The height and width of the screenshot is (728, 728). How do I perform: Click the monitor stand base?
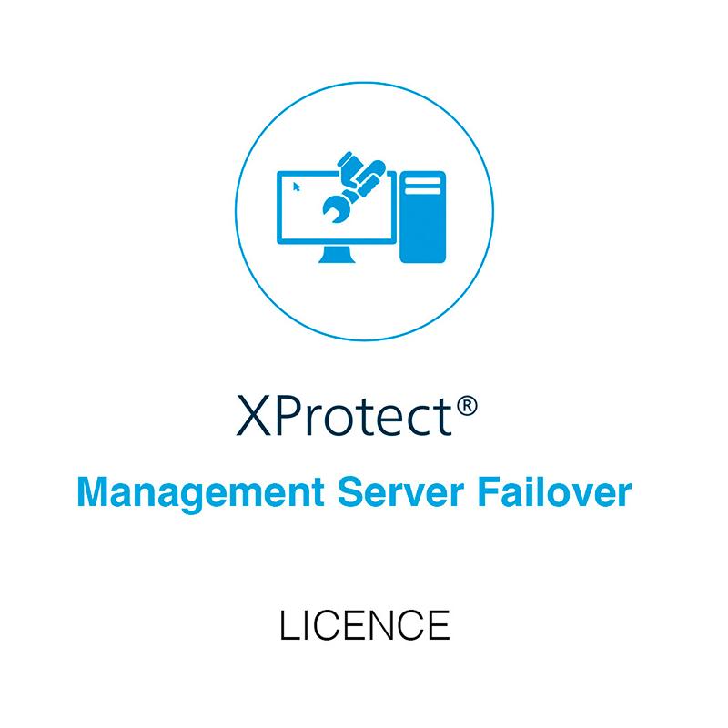pos(337,255)
